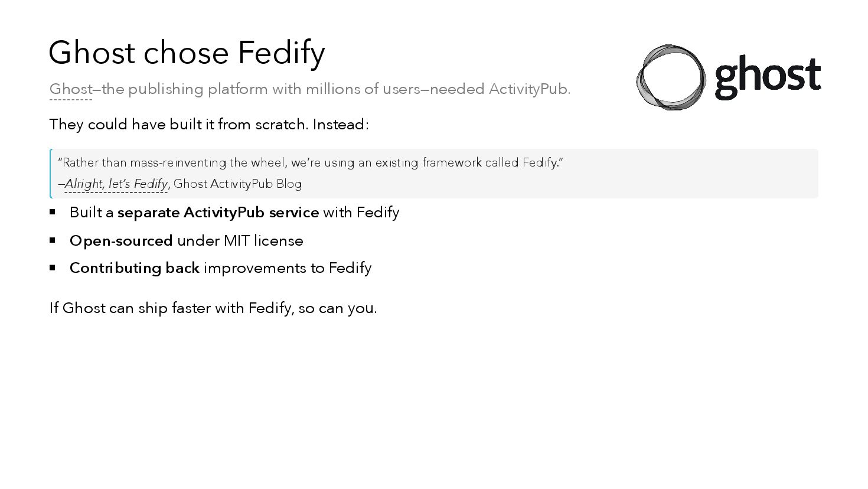Click the "Ghost ActivityPub Blog" attribution text
This screenshot has height=489, width=868.
(x=237, y=184)
